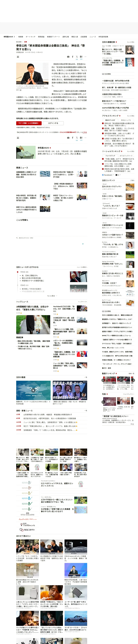Open 一覧 link beside 注目の動画

(86, 377)
